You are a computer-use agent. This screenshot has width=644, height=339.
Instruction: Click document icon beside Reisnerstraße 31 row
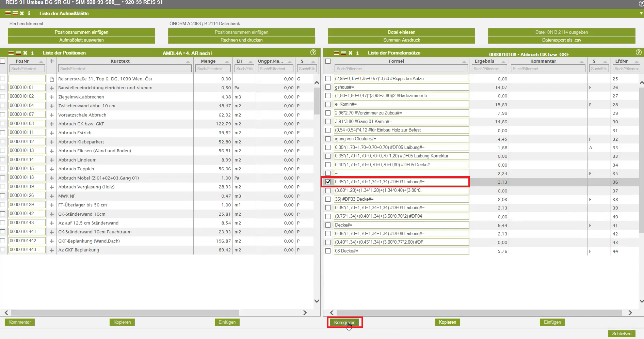(52, 79)
